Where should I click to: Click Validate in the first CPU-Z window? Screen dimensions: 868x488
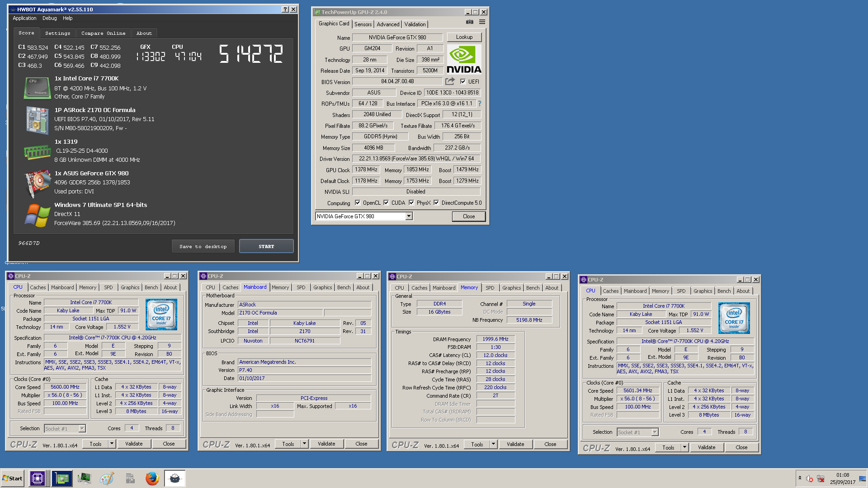coord(134,444)
